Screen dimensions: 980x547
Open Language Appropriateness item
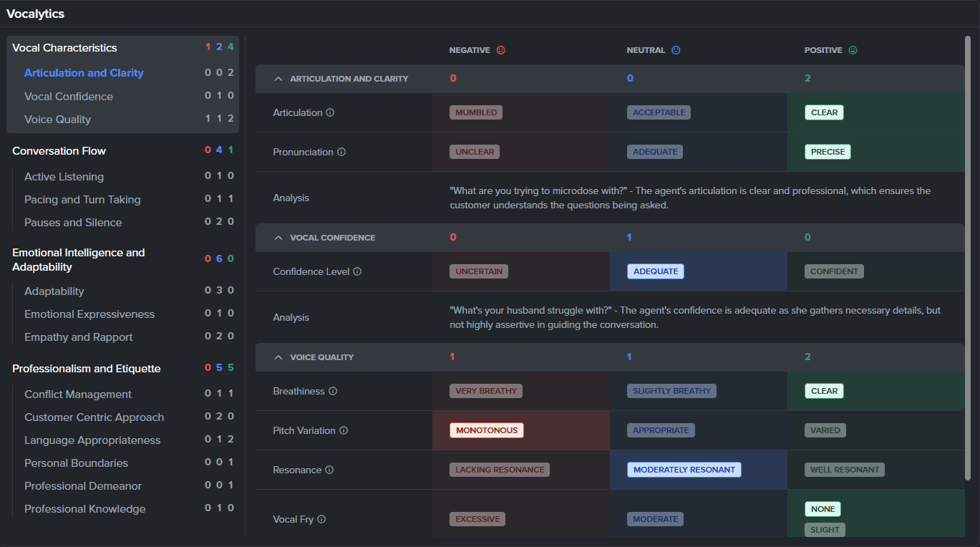tap(92, 440)
